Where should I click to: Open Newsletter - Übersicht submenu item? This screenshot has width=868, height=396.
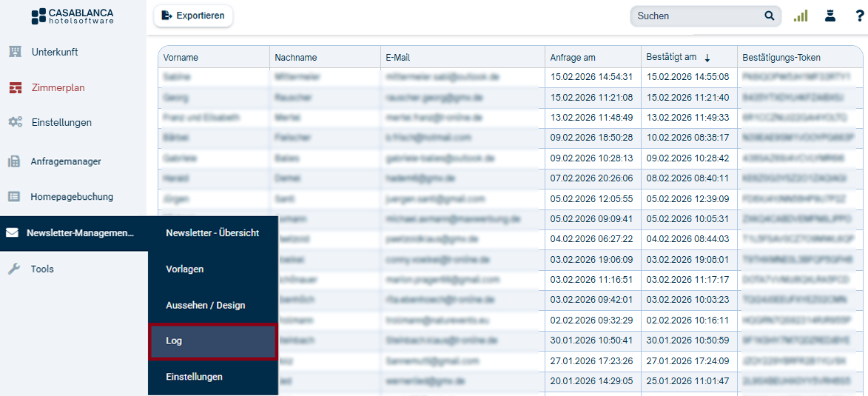pos(212,233)
